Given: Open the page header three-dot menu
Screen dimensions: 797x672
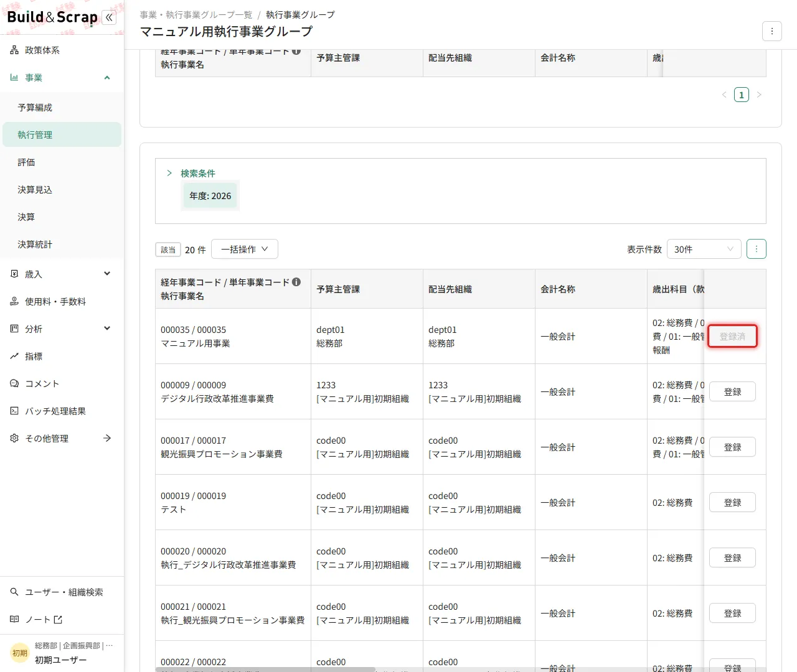Looking at the screenshot, I should 772,31.
